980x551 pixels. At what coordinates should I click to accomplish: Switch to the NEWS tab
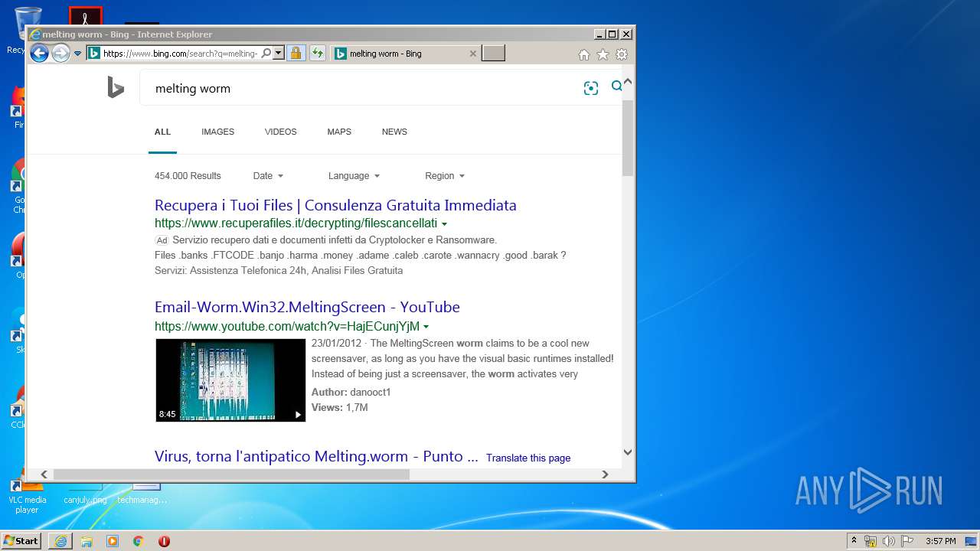click(x=394, y=132)
